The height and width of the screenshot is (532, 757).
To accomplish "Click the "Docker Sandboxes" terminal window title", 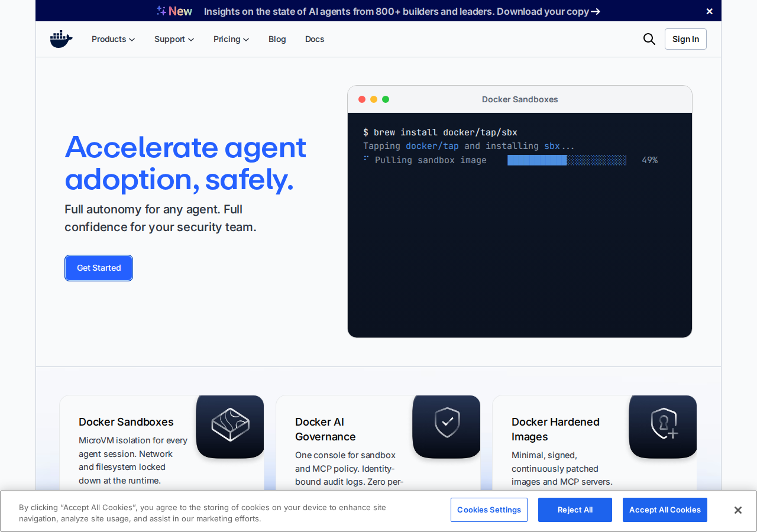I will pyautogui.click(x=520, y=99).
